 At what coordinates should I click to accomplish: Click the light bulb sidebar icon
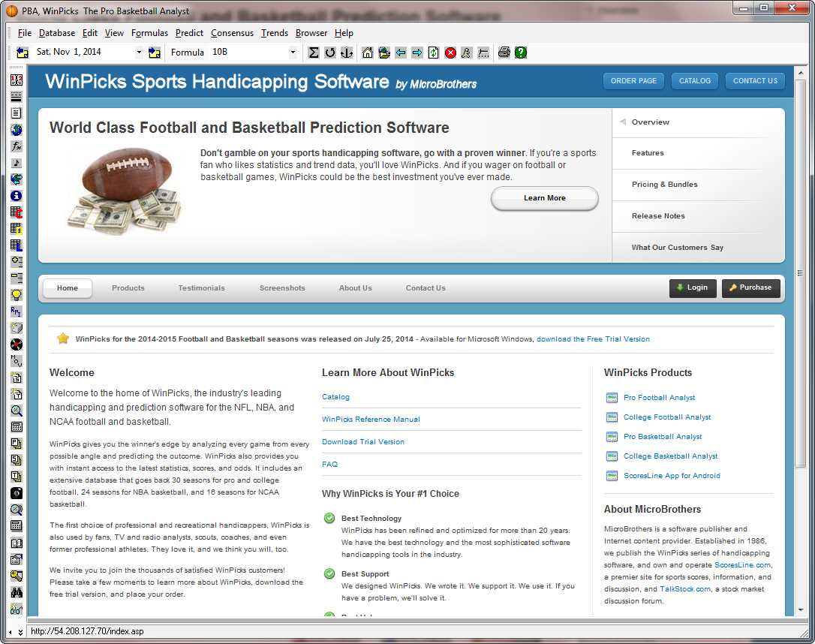[x=17, y=295]
